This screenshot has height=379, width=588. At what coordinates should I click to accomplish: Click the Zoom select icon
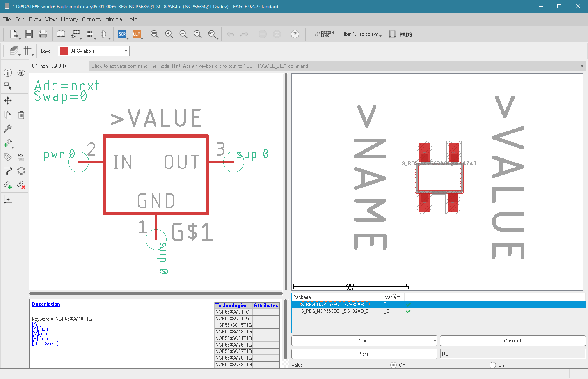tap(212, 34)
